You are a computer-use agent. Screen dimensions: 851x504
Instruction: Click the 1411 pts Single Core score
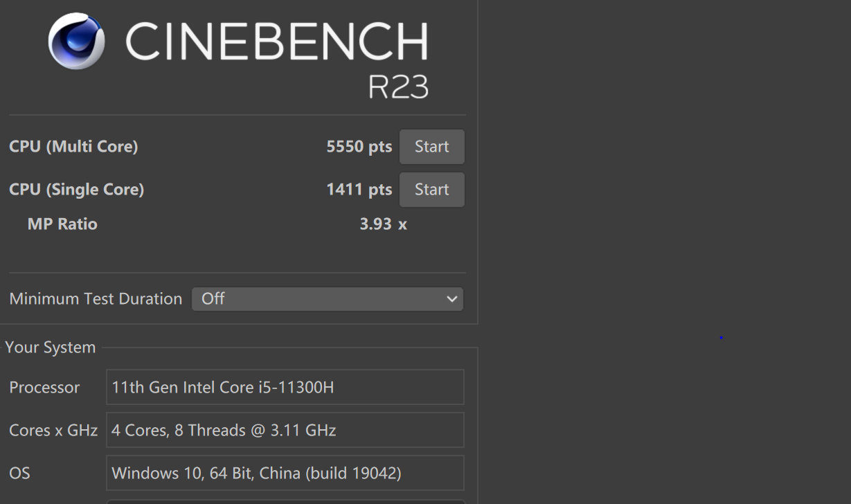[359, 189]
